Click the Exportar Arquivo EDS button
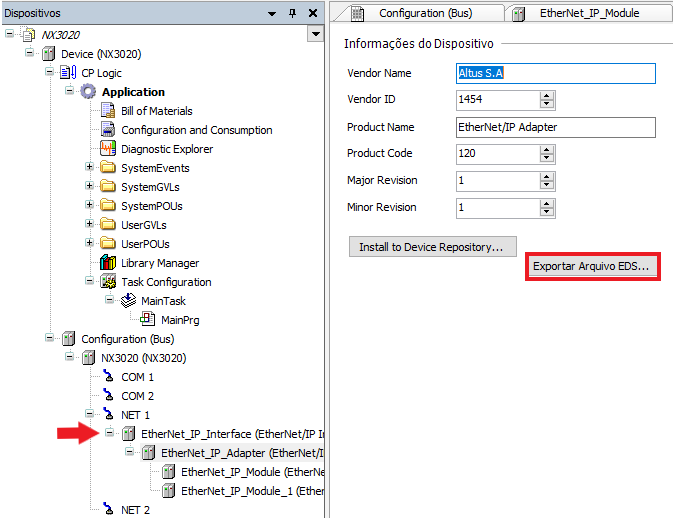This screenshot has width=673, height=518. 592,267
